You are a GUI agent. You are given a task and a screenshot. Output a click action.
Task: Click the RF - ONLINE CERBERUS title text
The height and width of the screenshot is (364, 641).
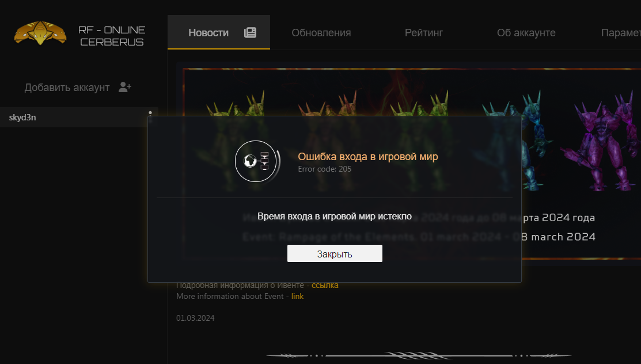point(112,36)
